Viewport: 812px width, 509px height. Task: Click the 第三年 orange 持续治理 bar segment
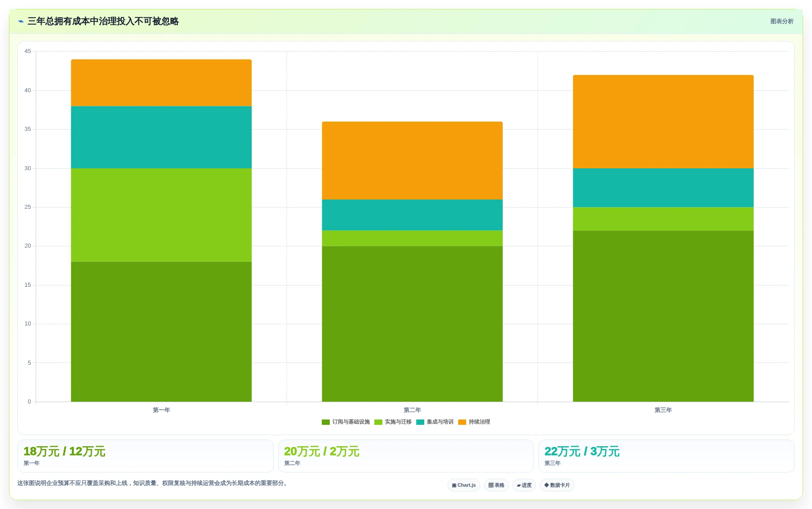coord(663,122)
